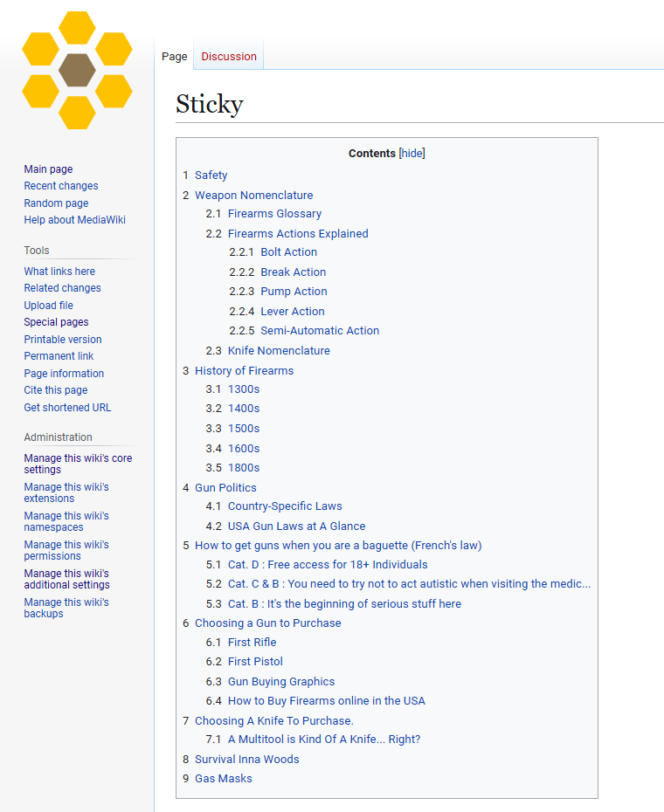This screenshot has width=664, height=812.
Task: Jump to Knife Nomenclature
Action: 279,351
